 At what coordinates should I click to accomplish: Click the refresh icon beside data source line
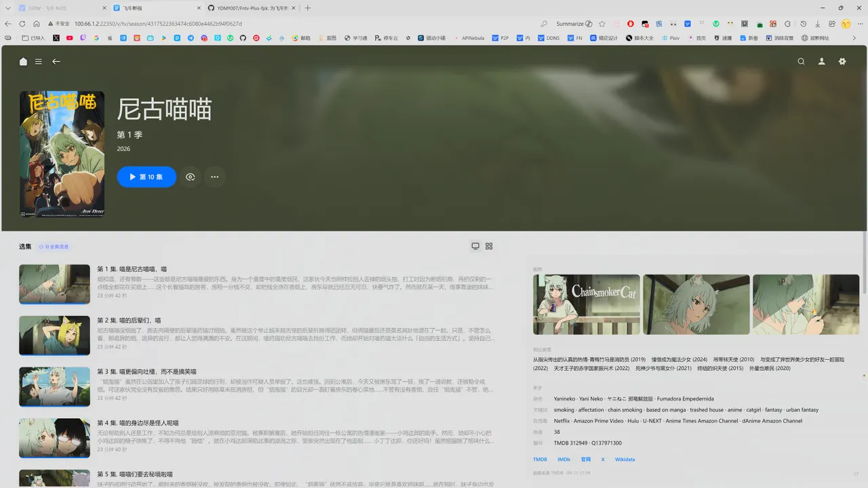point(856,472)
